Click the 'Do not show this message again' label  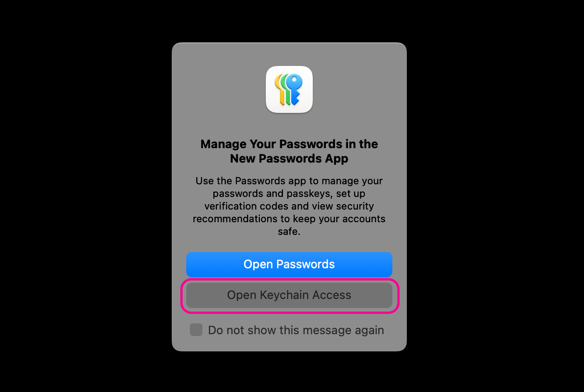pos(296,330)
